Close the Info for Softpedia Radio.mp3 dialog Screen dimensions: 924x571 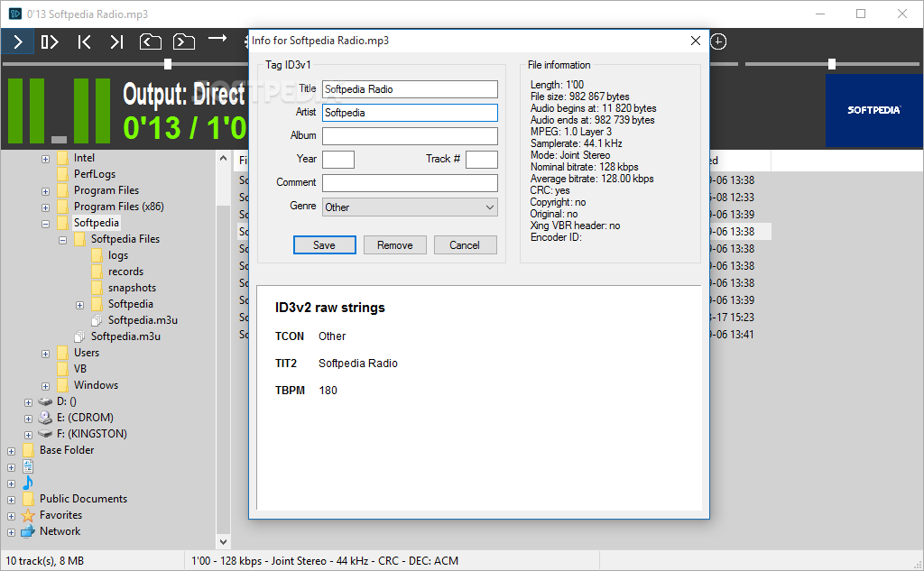coord(696,41)
